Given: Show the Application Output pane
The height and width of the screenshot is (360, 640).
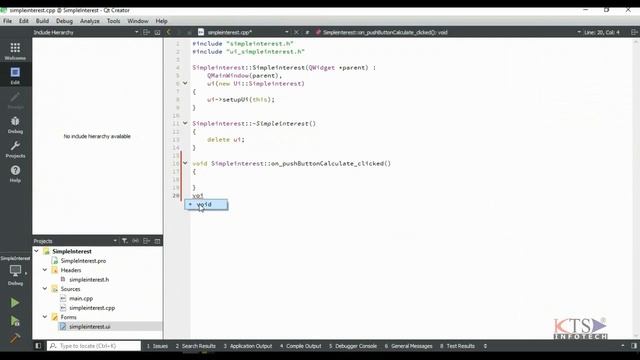Looking at the screenshot, I should point(248,346).
